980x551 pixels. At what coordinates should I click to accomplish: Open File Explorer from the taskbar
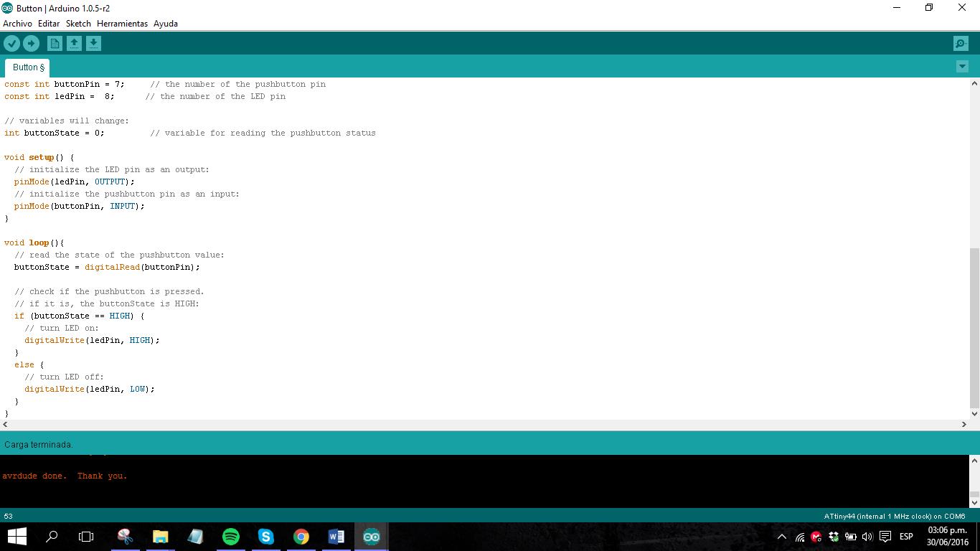160,537
